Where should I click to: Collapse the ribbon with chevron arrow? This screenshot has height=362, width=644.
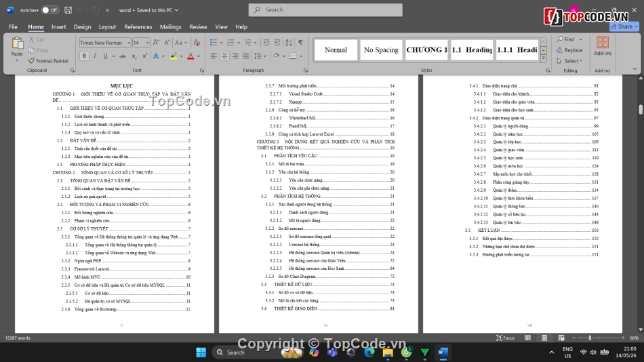[635, 69]
